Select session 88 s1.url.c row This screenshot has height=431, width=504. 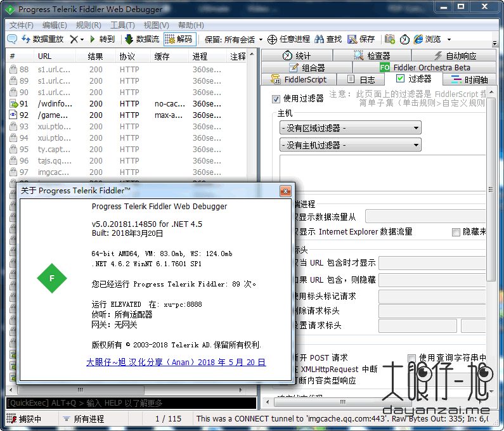(127, 70)
